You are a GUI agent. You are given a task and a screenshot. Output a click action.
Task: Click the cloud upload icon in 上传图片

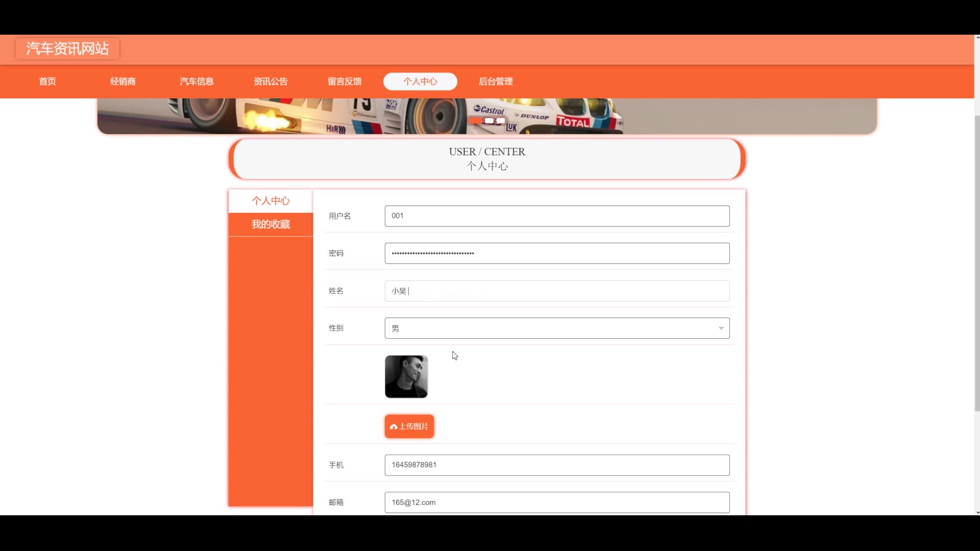(x=394, y=427)
